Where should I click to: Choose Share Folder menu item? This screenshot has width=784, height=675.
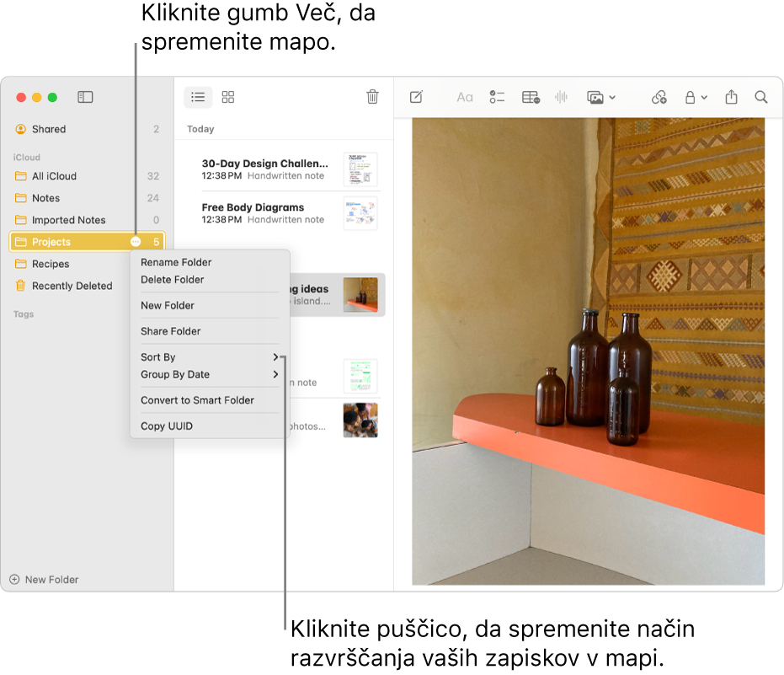[x=210, y=331]
